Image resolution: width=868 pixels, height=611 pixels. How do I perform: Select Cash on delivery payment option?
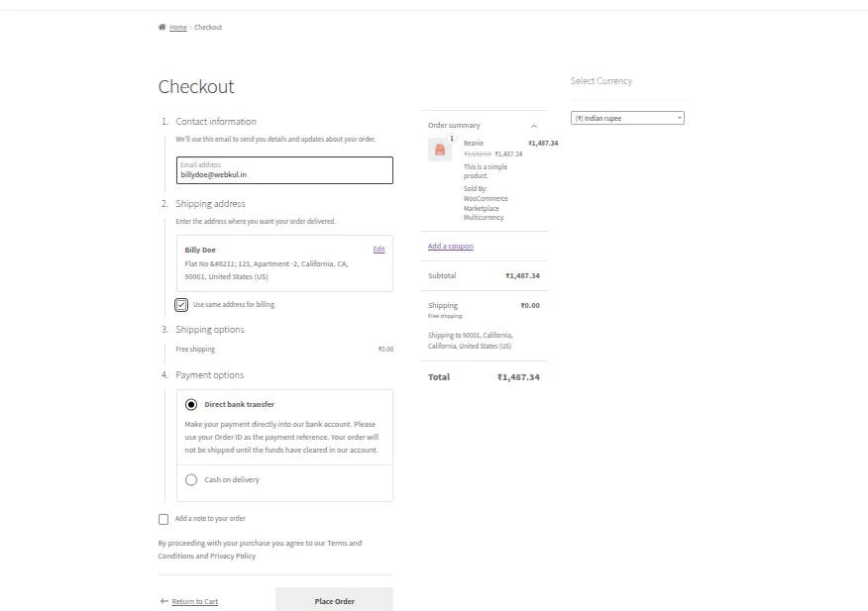click(x=191, y=480)
